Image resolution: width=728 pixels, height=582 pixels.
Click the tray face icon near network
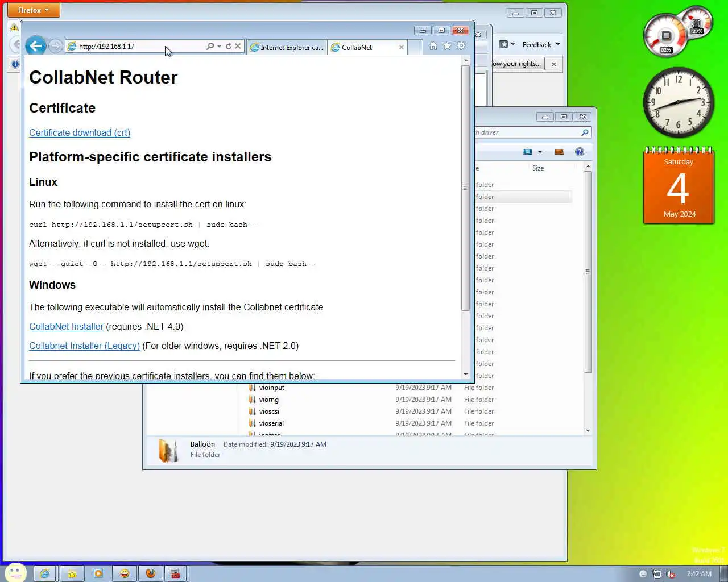click(643, 574)
